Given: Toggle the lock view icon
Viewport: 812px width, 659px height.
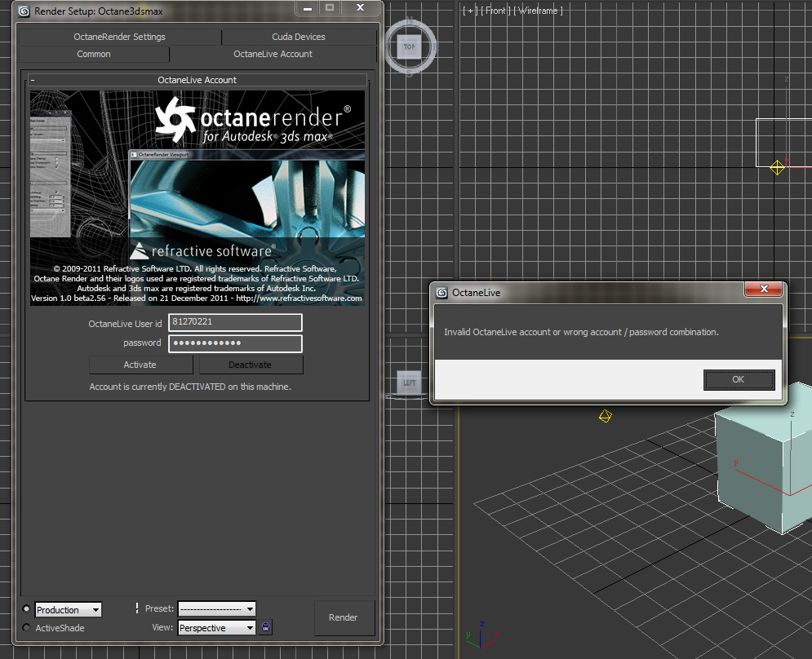Looking at the screenshot, I should (x=266, y=627).
